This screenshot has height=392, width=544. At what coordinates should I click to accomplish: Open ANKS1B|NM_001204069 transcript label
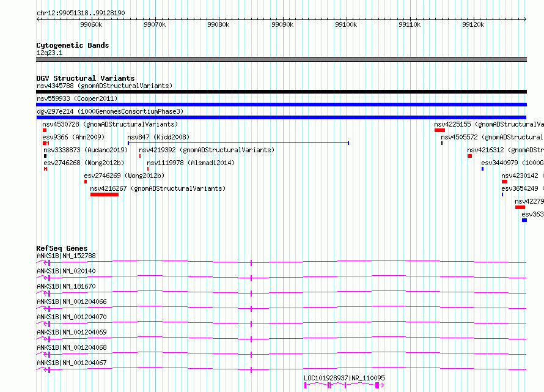tap(72, 332)
